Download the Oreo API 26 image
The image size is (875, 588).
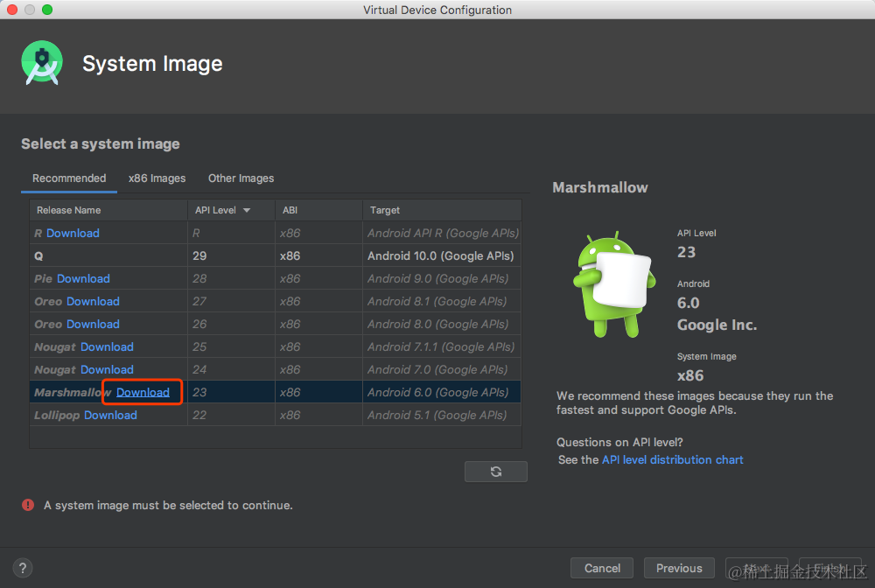tap(93, 324)
